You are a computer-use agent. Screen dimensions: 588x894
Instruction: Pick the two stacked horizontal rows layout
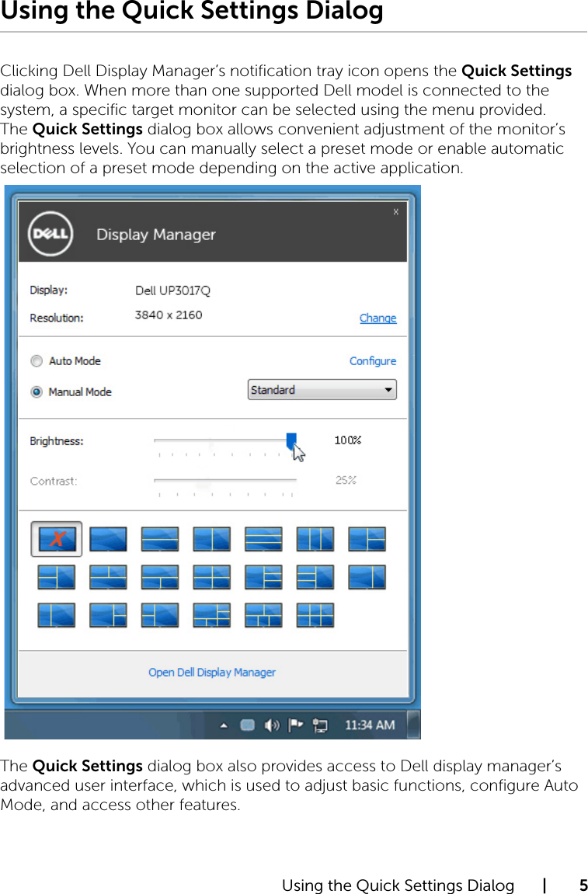point(160,539)
